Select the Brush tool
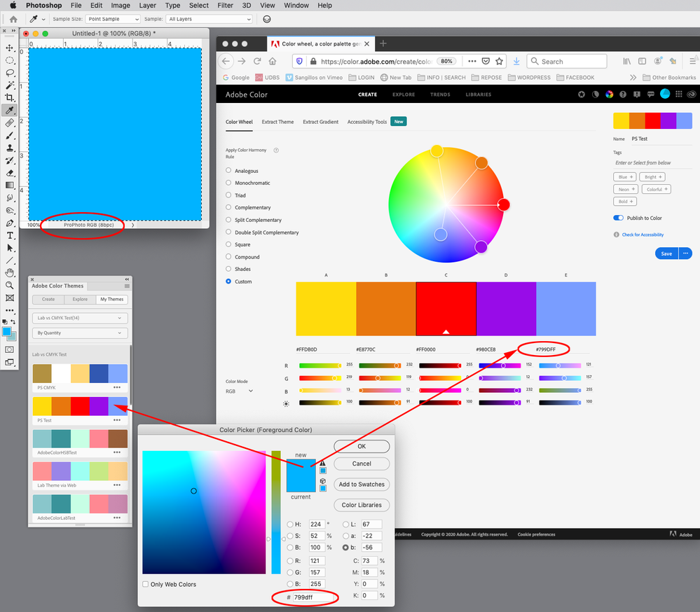 click(9, 136)
